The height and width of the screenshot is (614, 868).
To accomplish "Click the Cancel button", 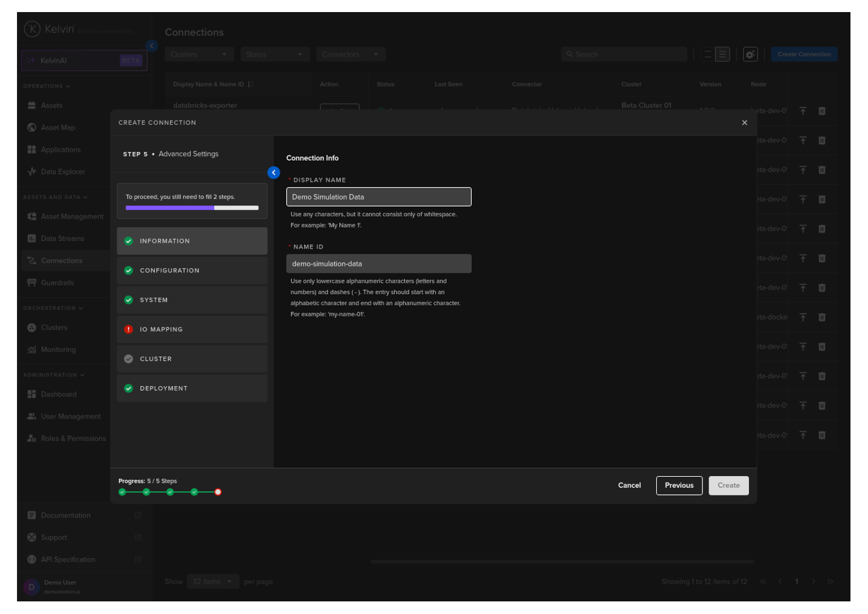I will [629, 486].
